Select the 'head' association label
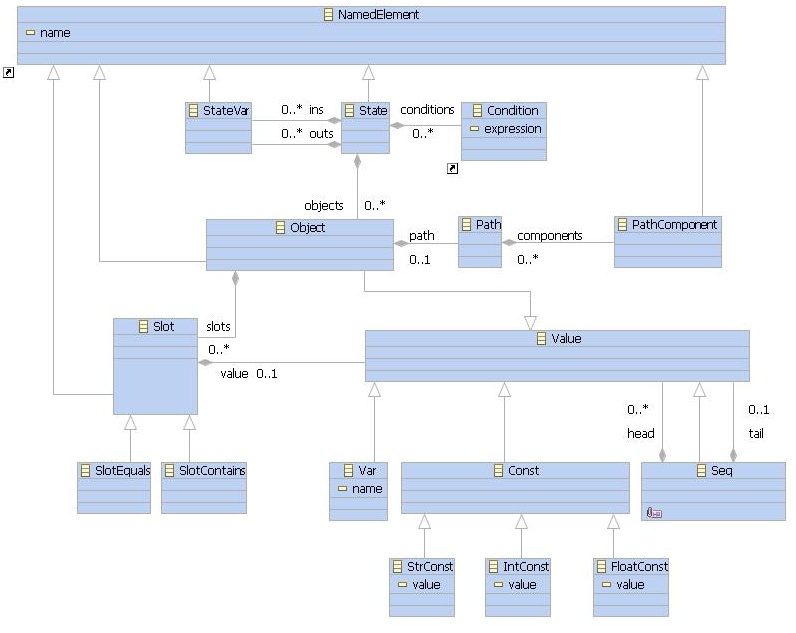 [641, 434]
